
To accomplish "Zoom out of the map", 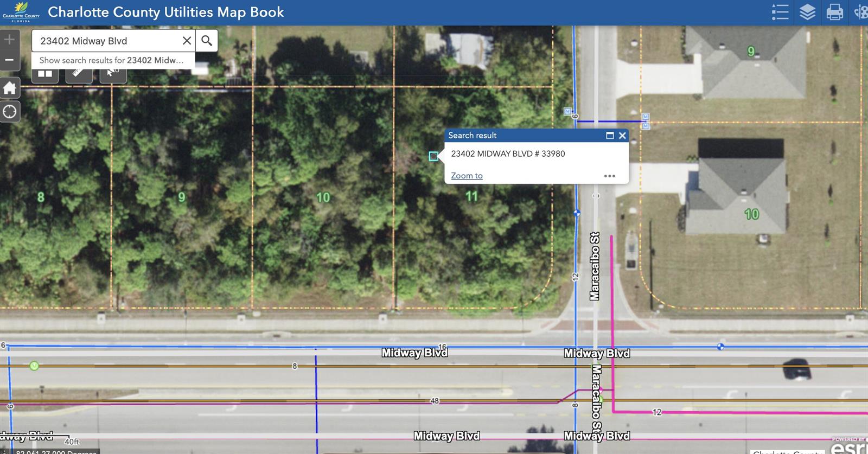I will coord(10,60).
